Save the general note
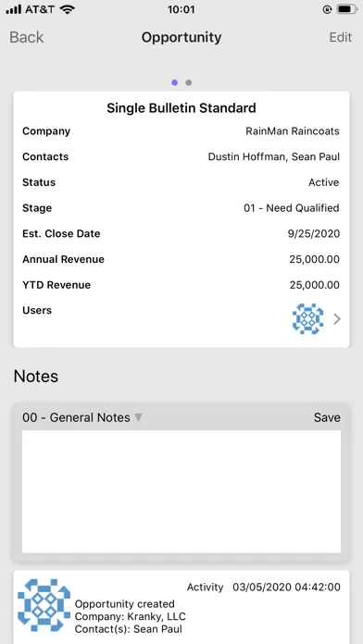 (327, 417)
